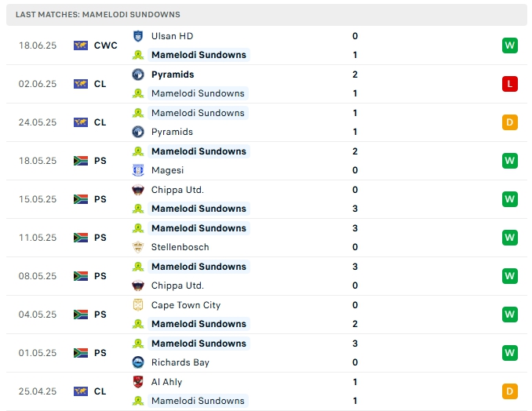Click the Richards Bay team logo
Screen dimensions: 532x411
coord(138,362)
